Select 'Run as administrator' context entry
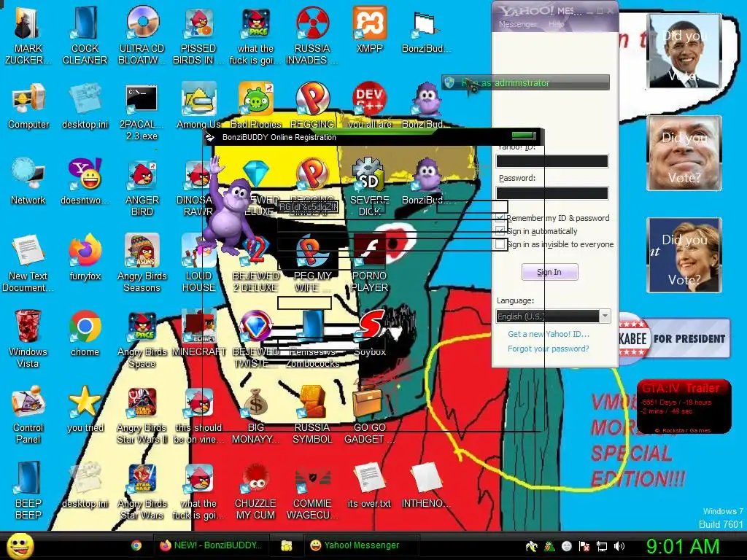The image size is (747, 560). click(525, 83)
